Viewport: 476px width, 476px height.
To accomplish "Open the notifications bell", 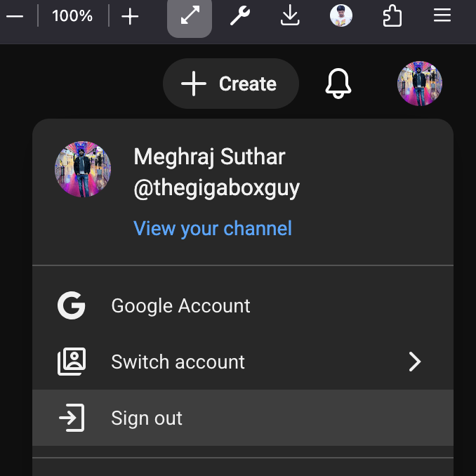I will coord(338,84).
